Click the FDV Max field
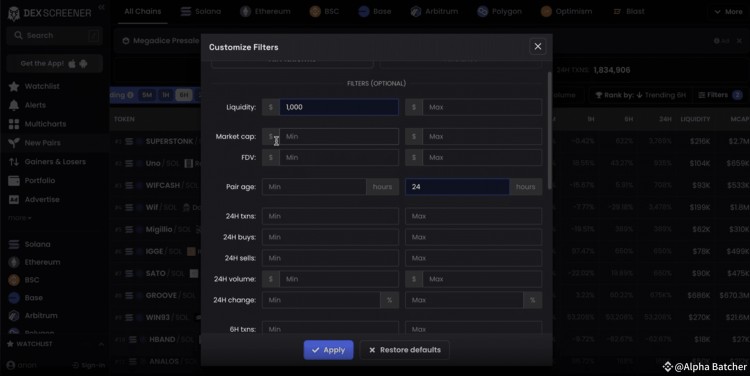This screenshot has width=750, height=376. (482, 157)
